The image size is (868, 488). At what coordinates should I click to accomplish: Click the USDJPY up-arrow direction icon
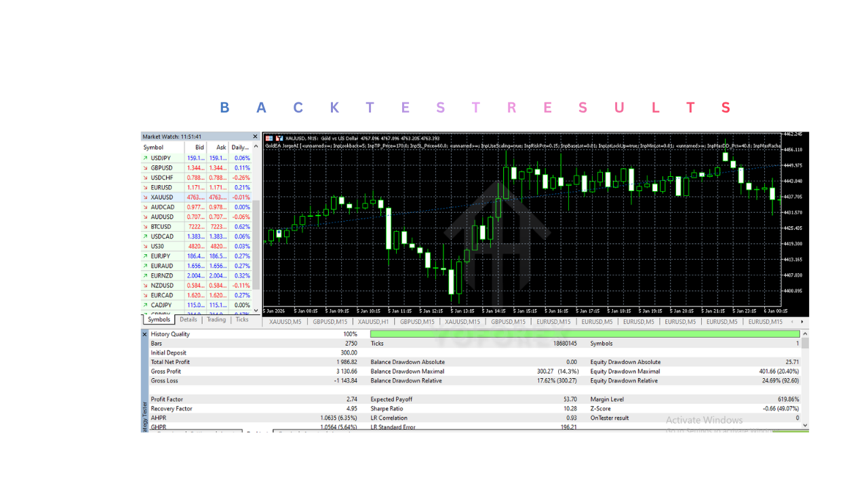tap(145, 158)
